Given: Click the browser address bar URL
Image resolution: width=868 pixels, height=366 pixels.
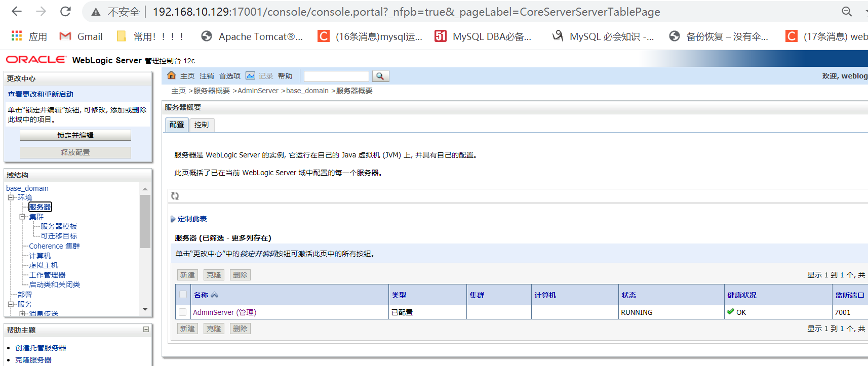Looking at the screenshot, I should coord(406,12).
